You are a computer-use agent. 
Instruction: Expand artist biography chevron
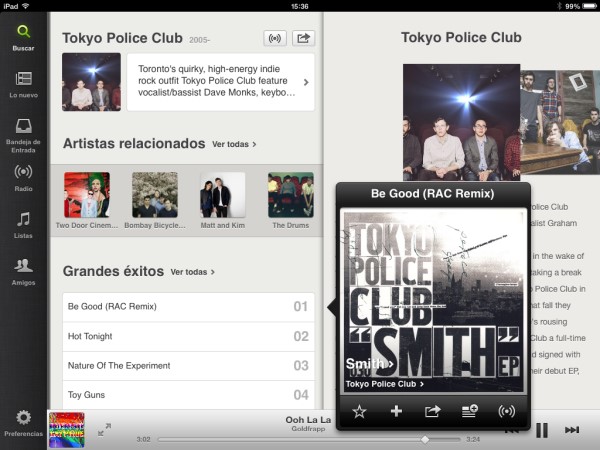coord(306,82)
